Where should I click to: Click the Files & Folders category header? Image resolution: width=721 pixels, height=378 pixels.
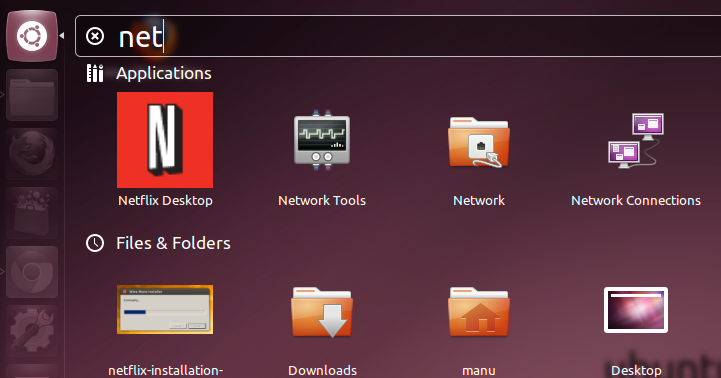(x=173, y=243)
